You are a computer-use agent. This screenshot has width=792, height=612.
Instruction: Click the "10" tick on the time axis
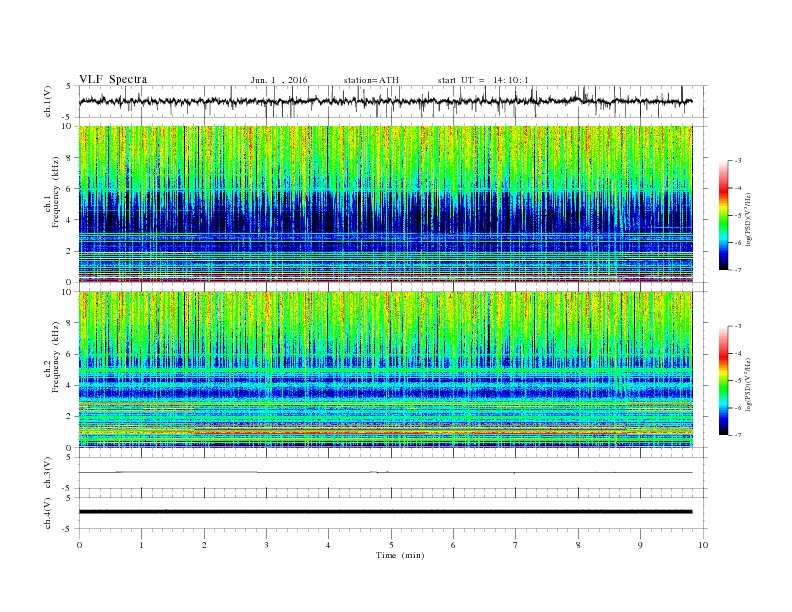point(703,545)
